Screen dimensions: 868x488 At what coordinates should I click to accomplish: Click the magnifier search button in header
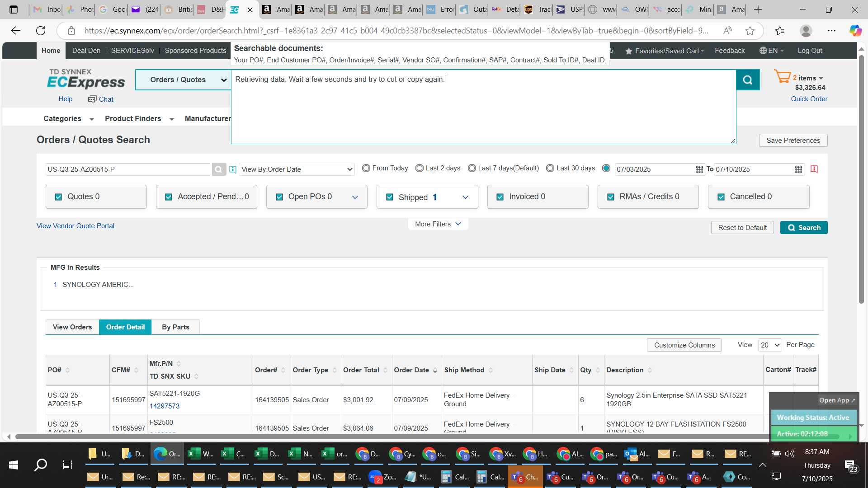(x=748, y=80)
